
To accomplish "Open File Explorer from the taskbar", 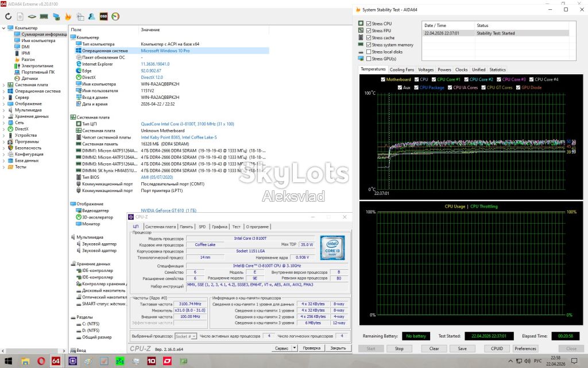I will point(25,361).
